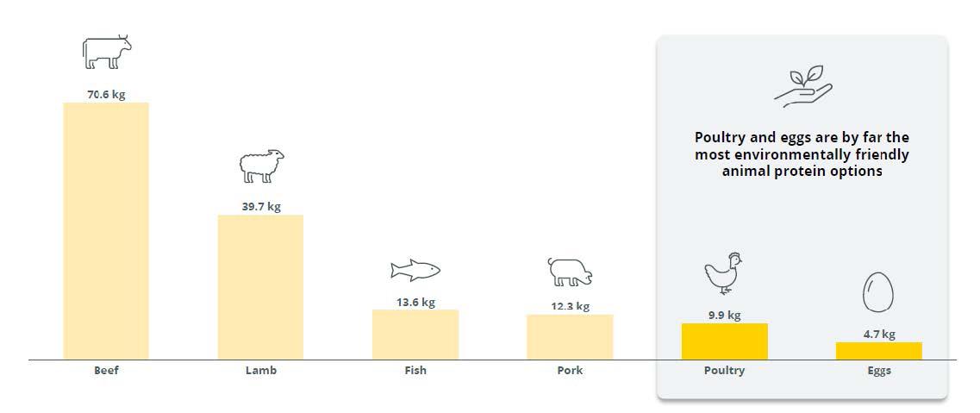This screenshot has width=980, height=413.
Task: Click the 39.7 kg value label
Action: click(x=261, y=207)
